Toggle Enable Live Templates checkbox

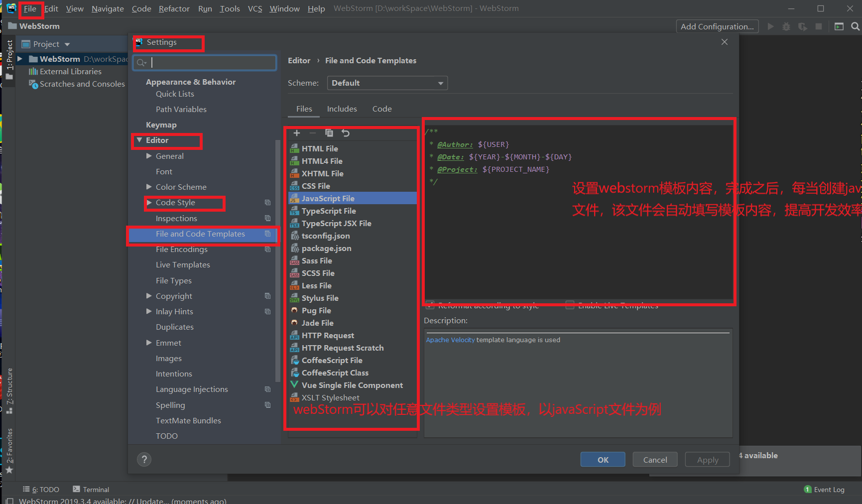570,304
